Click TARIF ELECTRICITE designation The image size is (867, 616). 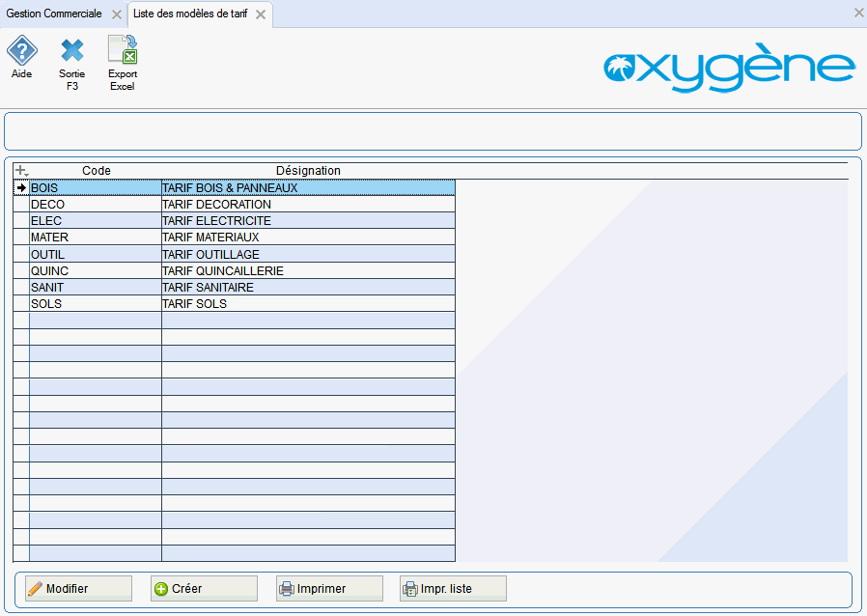coord(308,221)
